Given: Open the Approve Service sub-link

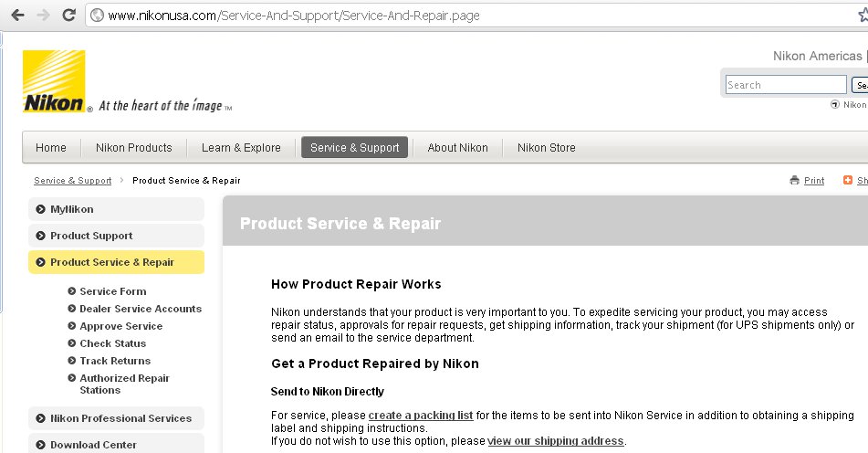Looking at the screenshot, I should click(121, 326).
